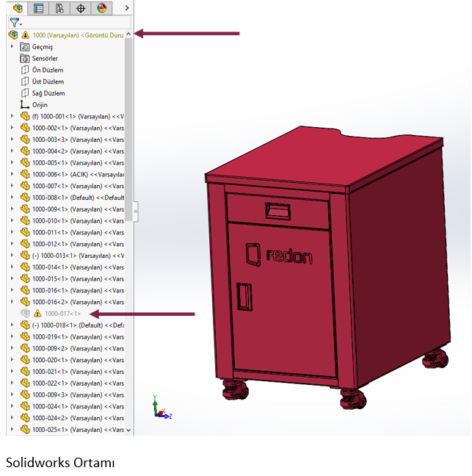Click scroll down arrow of feature tree

tap(129, 430)
